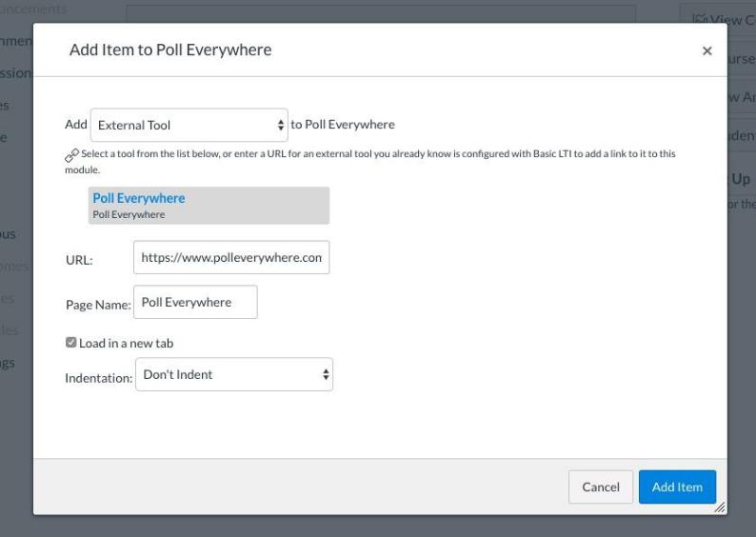
Task: Click into the URL input field
Action: pyautogui.click(x=231, y=257)
